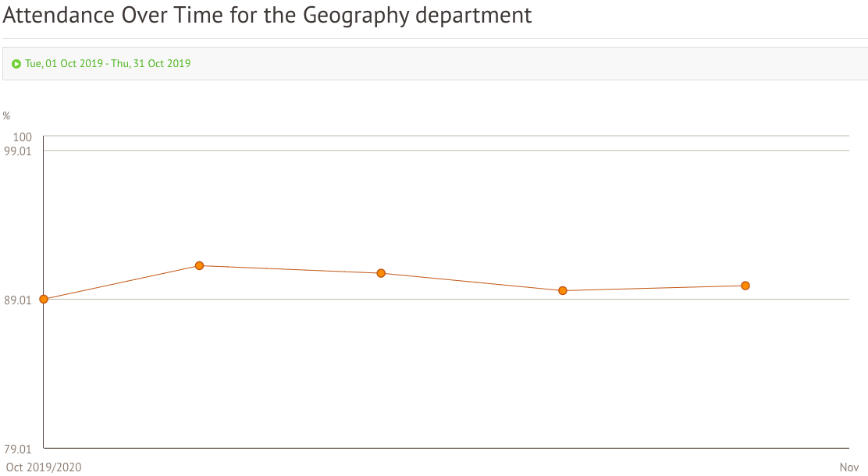Click the second, highest data point on the line

199,265
